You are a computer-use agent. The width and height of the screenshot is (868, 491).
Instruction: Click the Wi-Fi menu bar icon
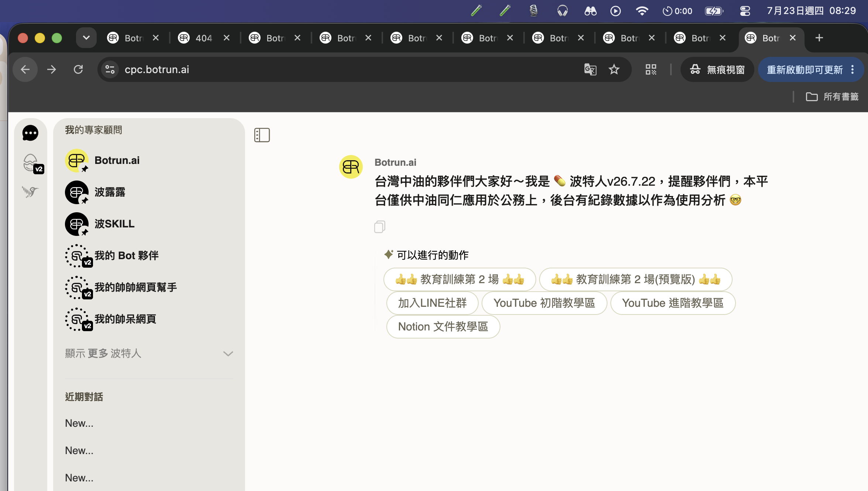point(642,11)
